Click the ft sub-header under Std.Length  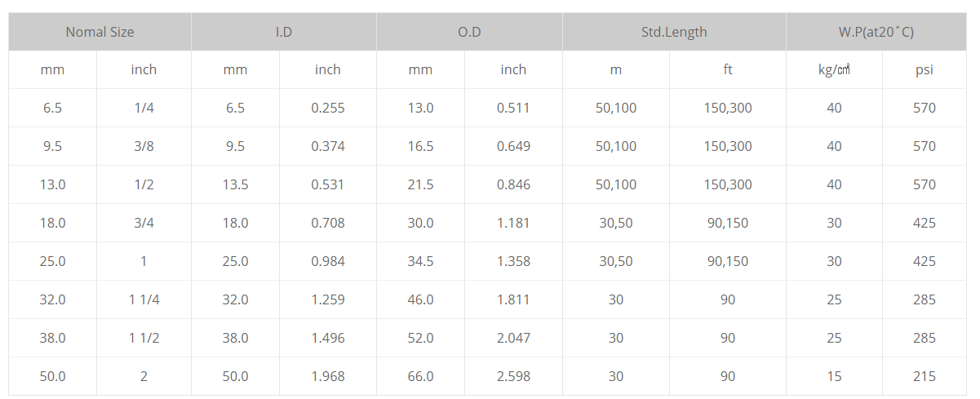[728, 70]
